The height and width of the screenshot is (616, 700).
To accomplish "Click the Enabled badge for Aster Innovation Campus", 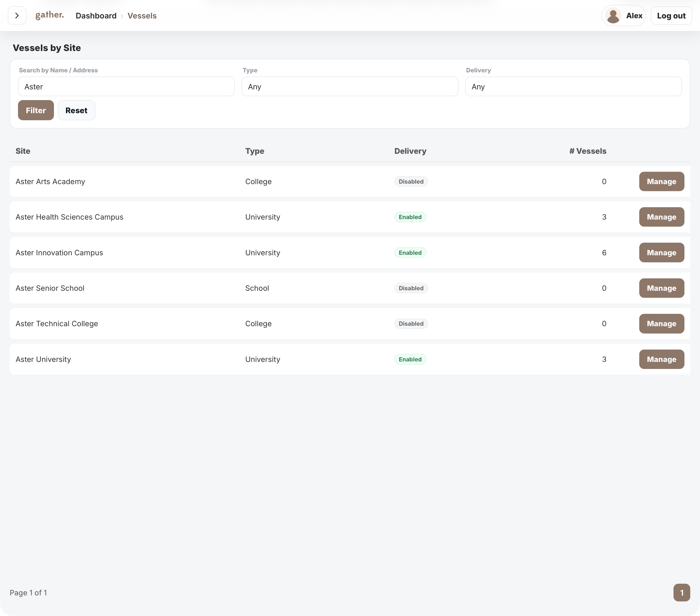I will point(410,253).
